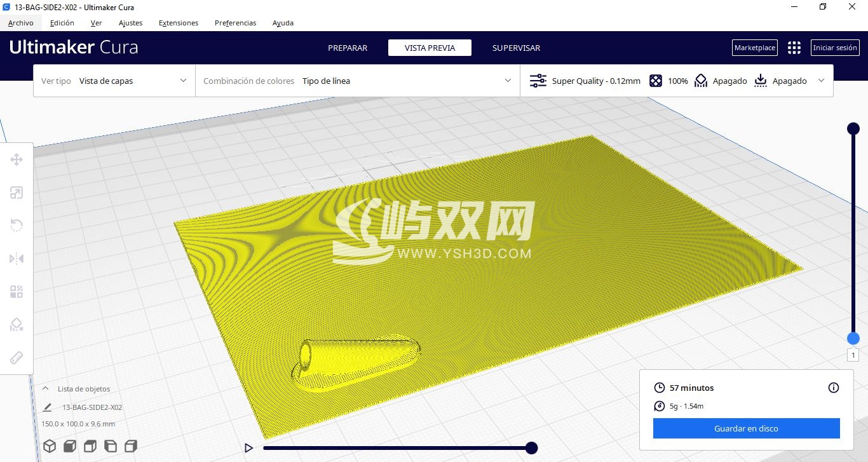Switch to right side view cube icon

[131, 446]
